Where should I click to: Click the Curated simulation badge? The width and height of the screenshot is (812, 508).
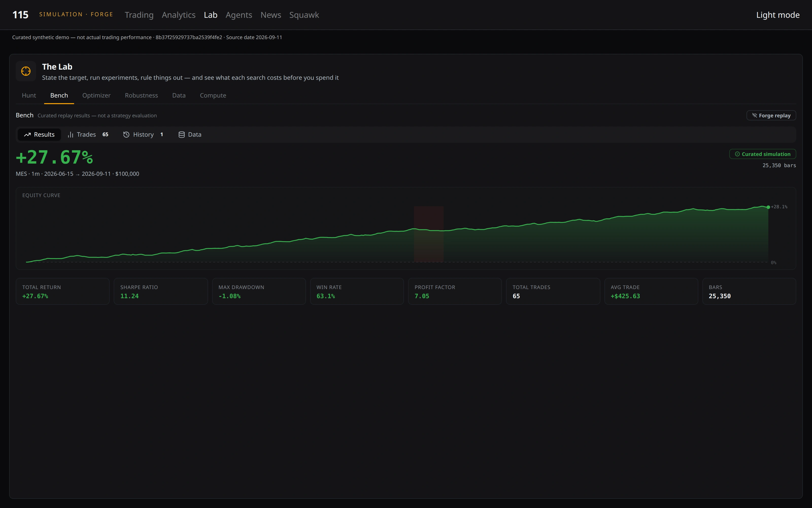[763, 154]
